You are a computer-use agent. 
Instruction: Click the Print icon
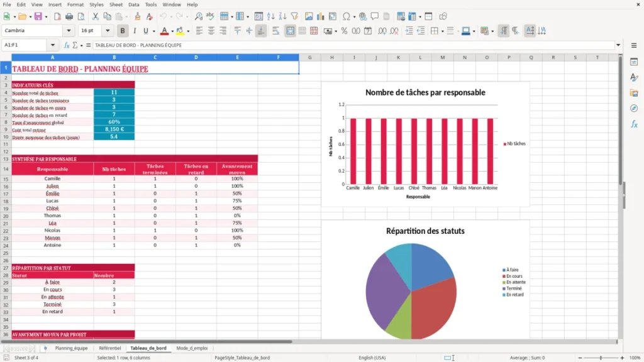pyautogui.click(x=69, y=16)
